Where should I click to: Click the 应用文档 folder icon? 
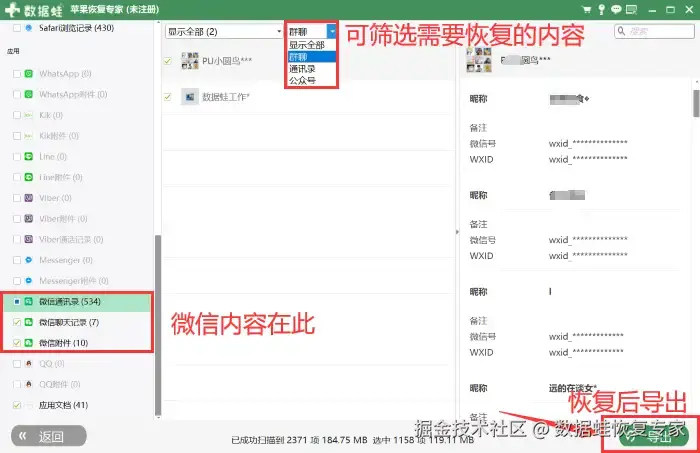click(x=29, y=405)
